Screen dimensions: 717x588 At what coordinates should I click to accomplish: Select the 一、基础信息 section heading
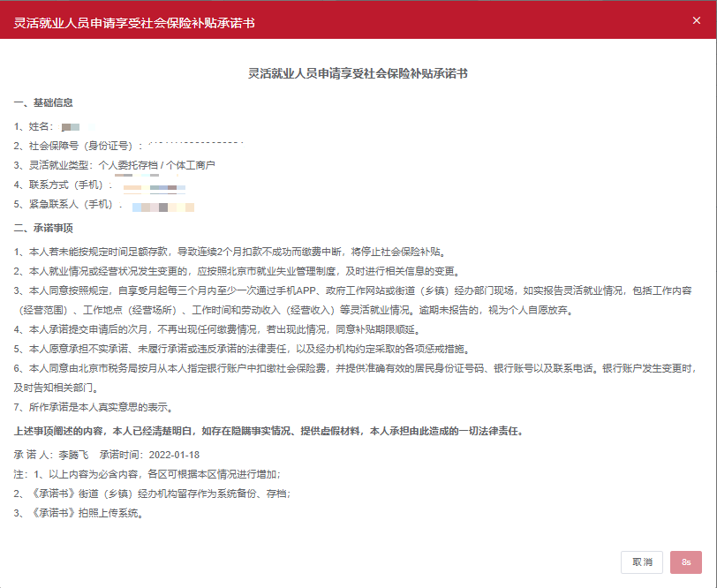(x=43, y=102)
